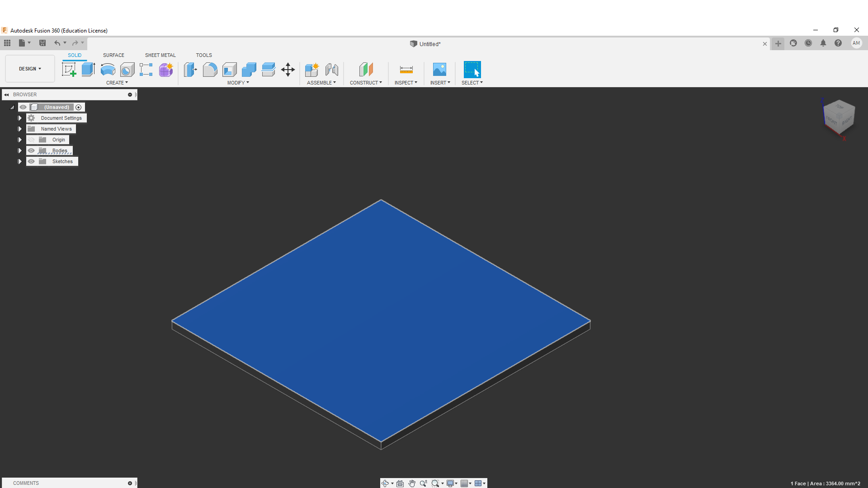Expand the Document Settings node
This screenshot has width=868, height=488.
(x=20, y=118)
